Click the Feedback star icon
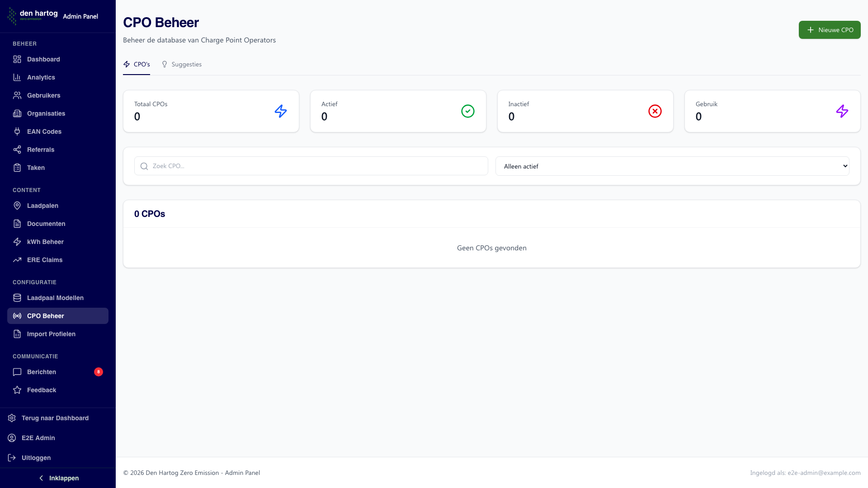The height and width of the screenshot is (488, 868). tap(17, 390)
